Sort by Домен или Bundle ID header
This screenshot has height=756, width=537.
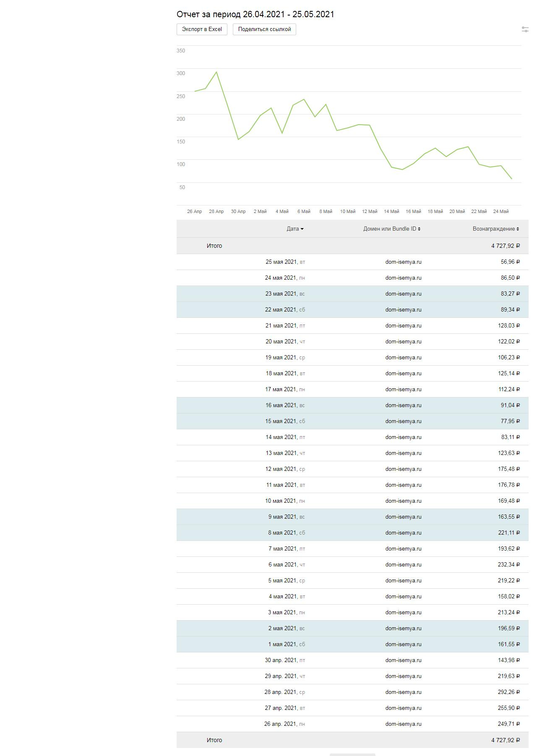(392, 229)
